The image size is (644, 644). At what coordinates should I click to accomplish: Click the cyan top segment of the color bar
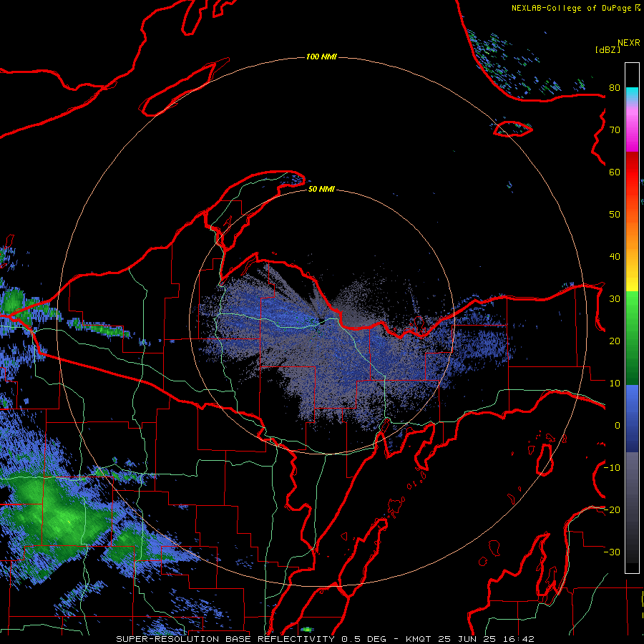[632, 95]
